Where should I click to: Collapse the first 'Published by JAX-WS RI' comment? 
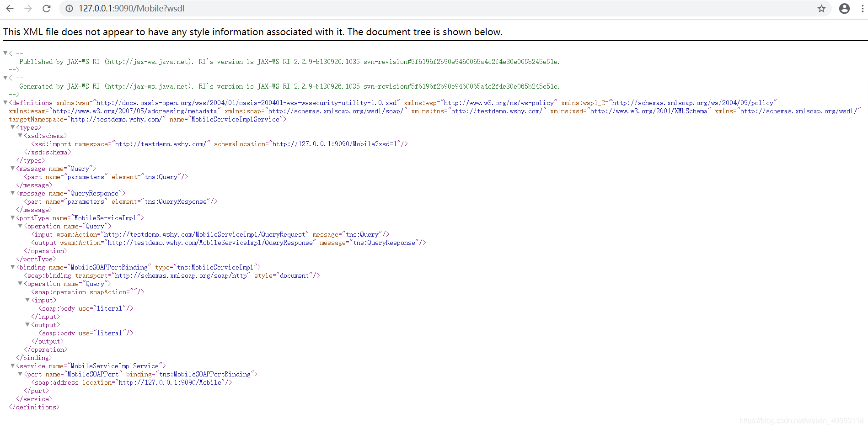pyautogui.click(x=5, y=53)
